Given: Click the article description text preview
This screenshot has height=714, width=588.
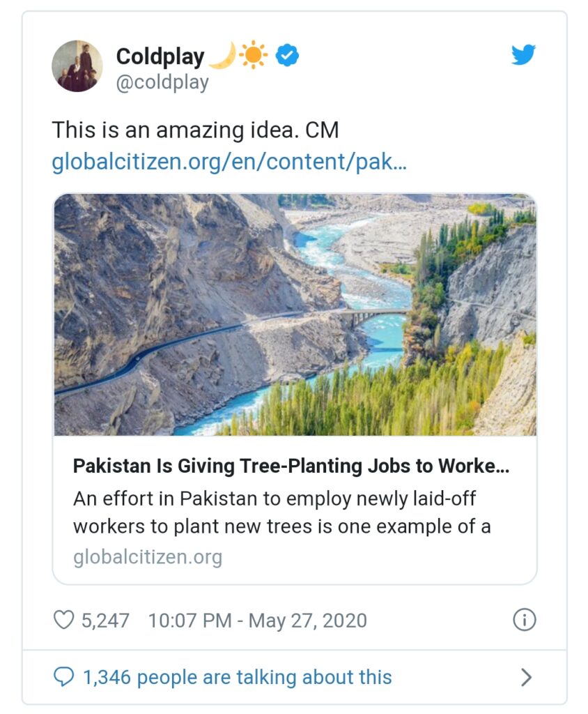Looking at the screenshot, I should [x=281, y=512].
